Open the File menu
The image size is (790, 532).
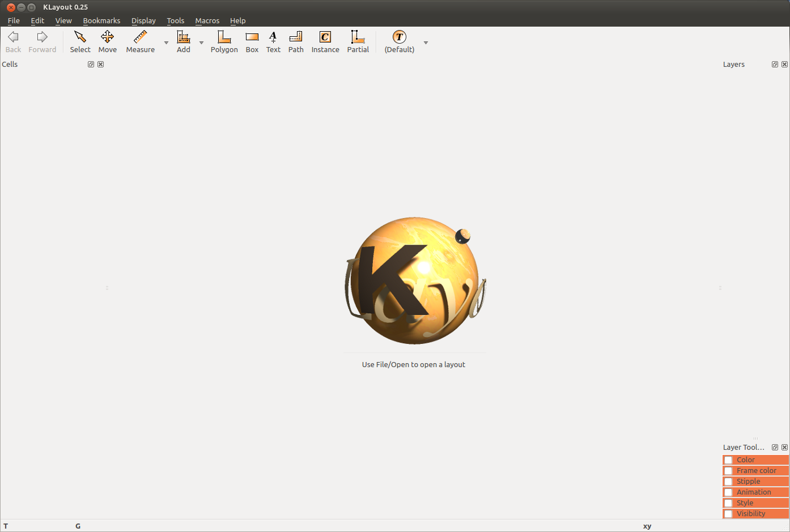tap(14, 20)
